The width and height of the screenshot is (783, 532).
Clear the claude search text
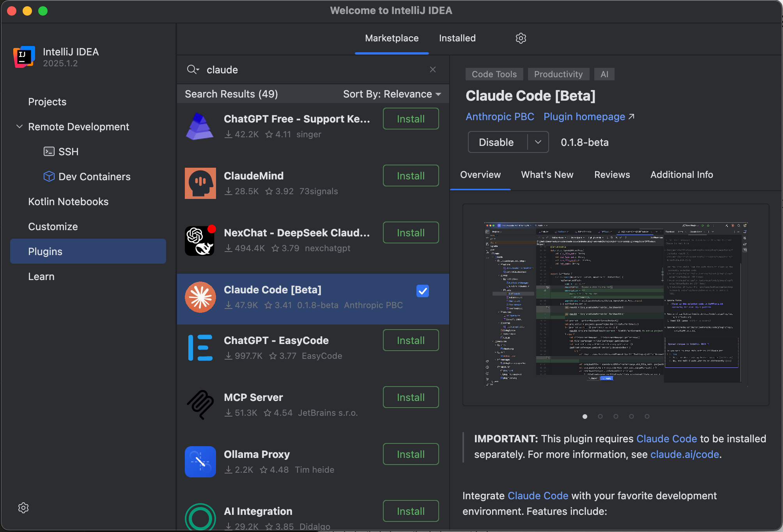coord(432,69)
